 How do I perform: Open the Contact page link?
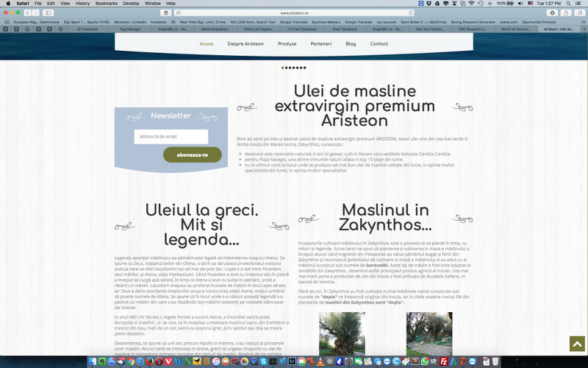pyautogui.click(x=379, y=44)
